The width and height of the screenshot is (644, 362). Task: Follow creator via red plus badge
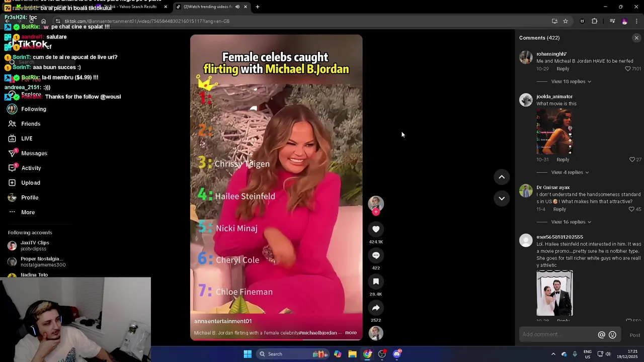click(376, 212)
